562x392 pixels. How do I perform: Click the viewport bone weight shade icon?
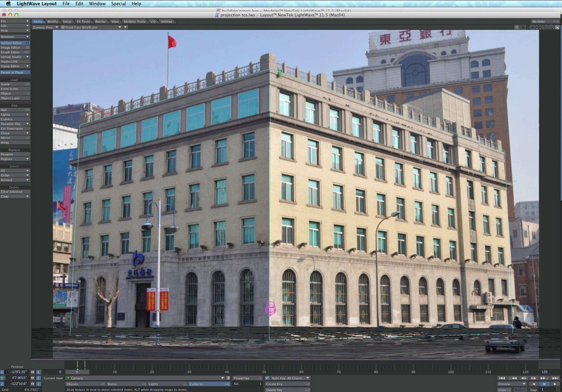[x=523, y=27]
